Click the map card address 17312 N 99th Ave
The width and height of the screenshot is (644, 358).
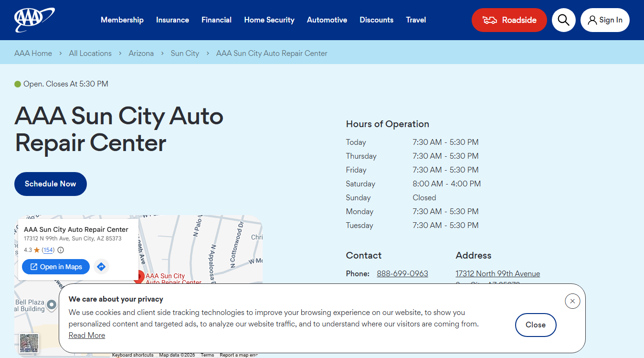73,239
